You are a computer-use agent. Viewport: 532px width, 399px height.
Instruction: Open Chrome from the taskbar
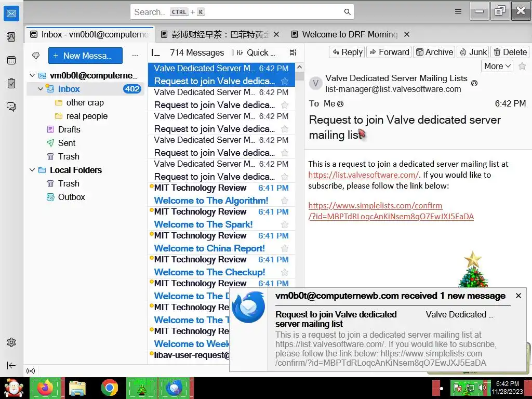[x=109, y=388]
